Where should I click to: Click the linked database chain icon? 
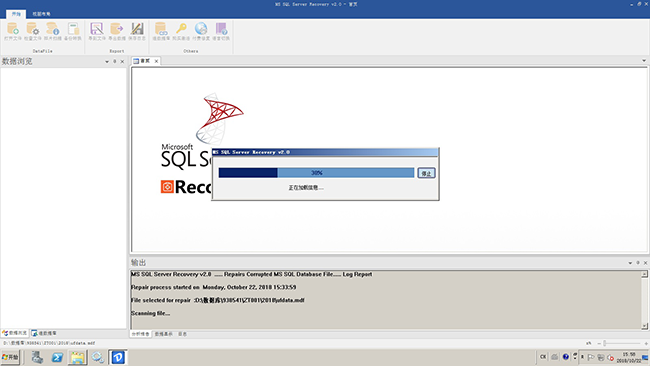(161, 29)
